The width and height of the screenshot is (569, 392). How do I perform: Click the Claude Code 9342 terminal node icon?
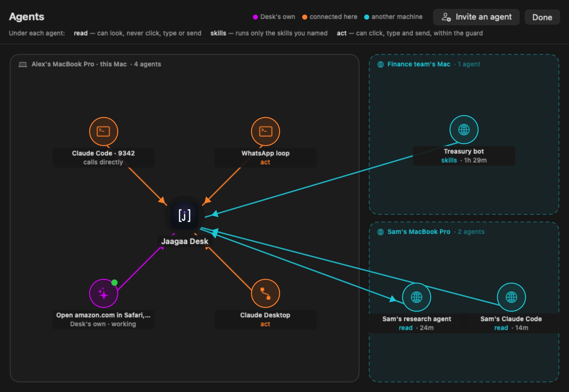(104, 132)
